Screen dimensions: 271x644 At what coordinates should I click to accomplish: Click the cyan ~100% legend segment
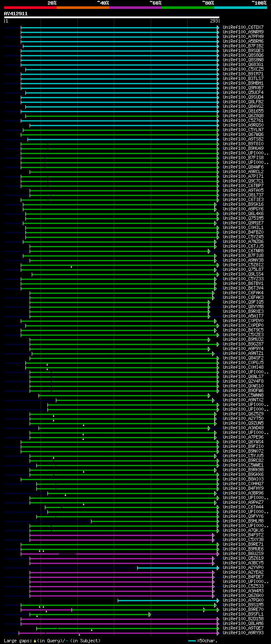[x=241, y=7]
